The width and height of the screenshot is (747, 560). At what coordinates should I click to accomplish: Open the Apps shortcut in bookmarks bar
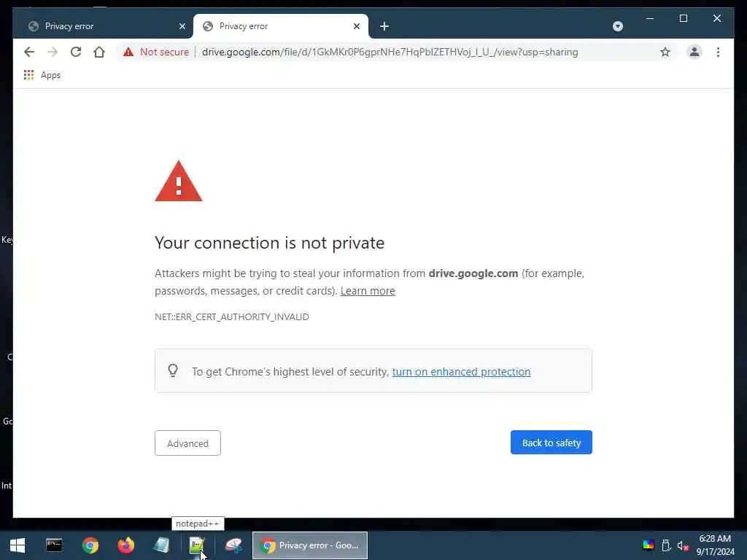(x=42, y=75)
